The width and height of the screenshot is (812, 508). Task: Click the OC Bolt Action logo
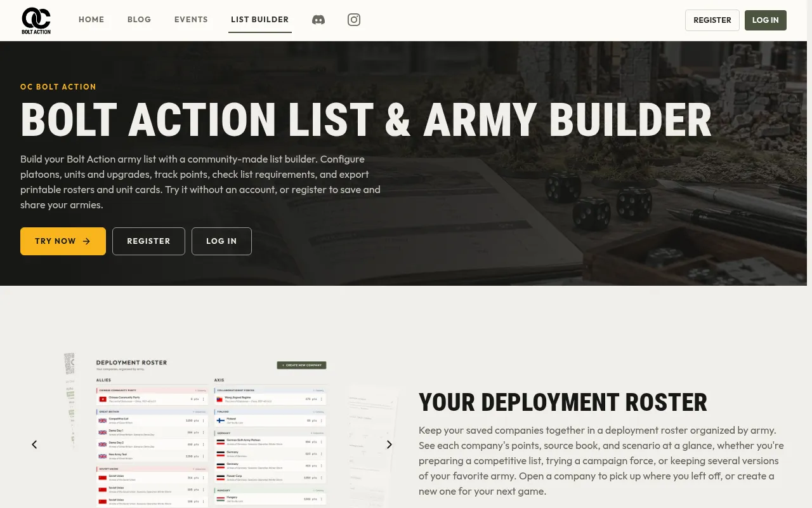coord(36,20)
